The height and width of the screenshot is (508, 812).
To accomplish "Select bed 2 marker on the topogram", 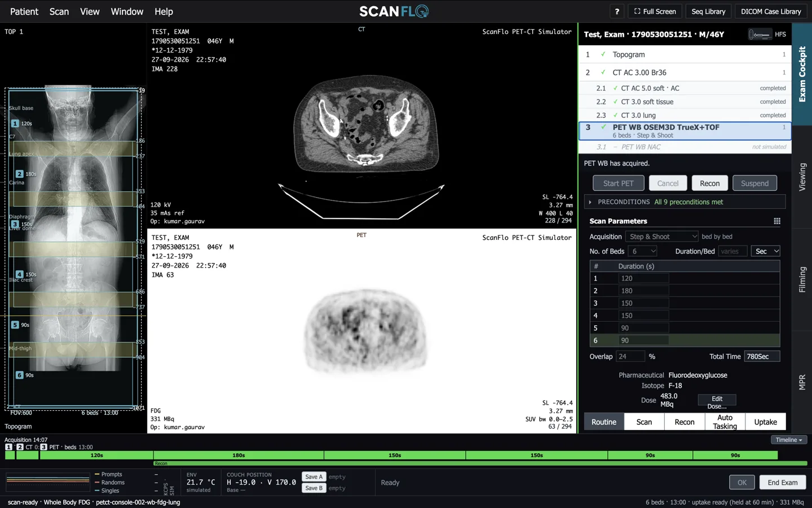I will click(x=19, y=174).
